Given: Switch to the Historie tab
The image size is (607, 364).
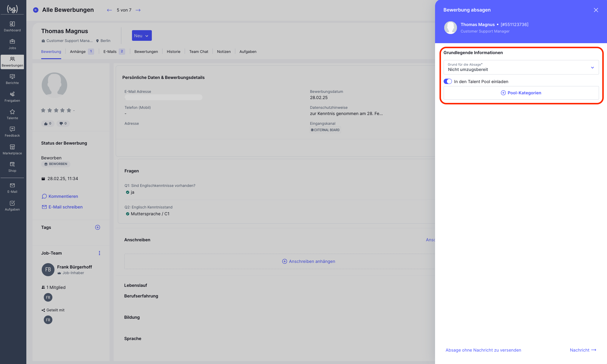Looking at the screenshot, I should coord(173,52).
